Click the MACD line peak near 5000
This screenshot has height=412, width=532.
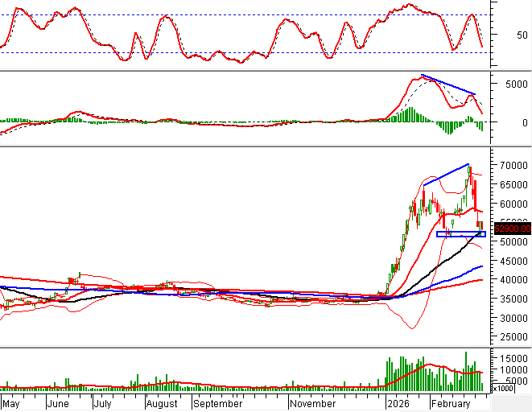click(x=422, y=77)
